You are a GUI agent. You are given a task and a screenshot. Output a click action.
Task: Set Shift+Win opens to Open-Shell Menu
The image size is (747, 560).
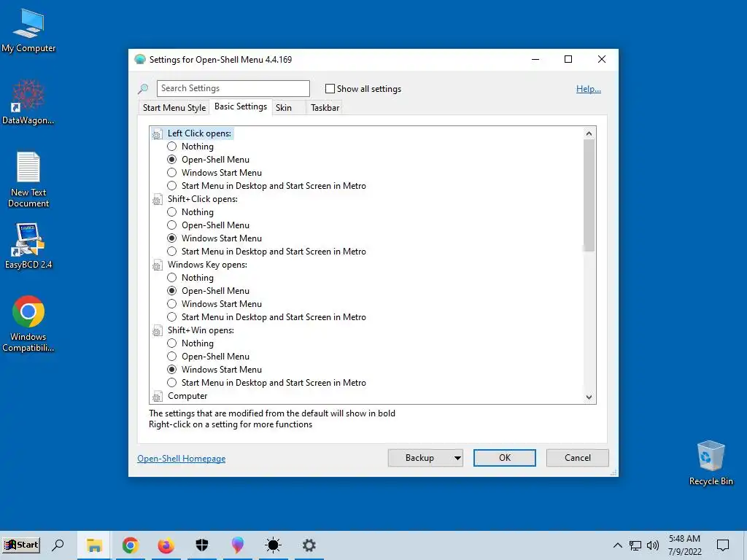coord(172,356)
